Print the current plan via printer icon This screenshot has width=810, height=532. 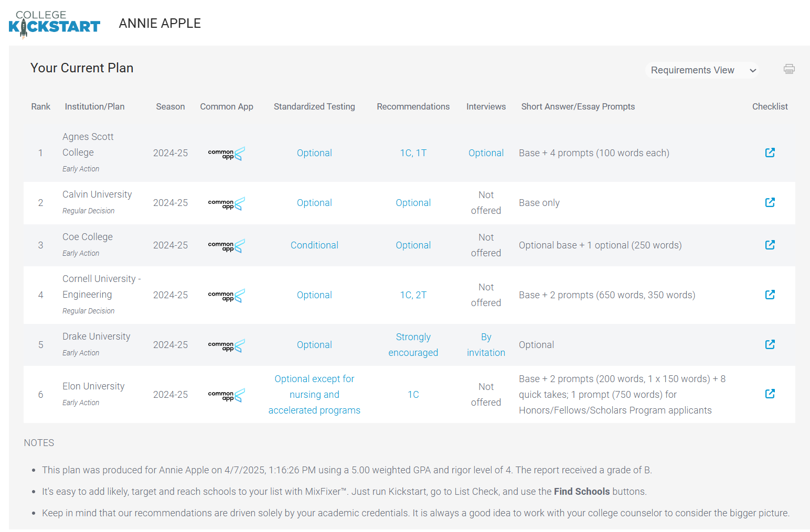point(789,69)
